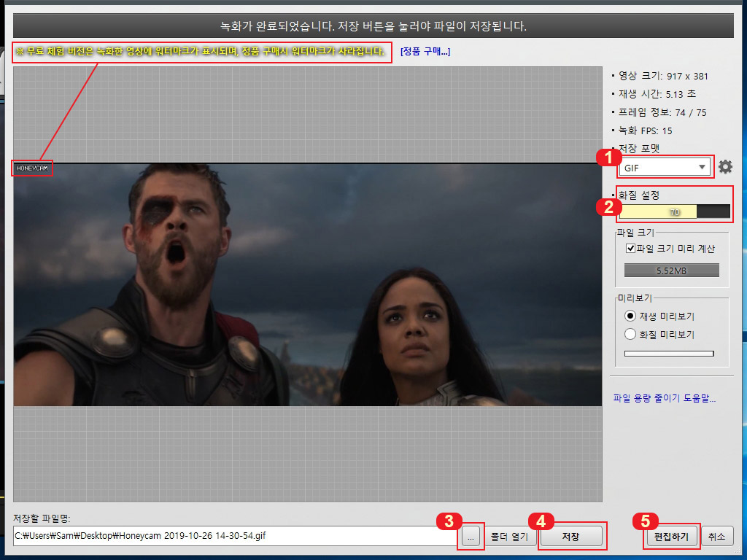Click the 영상 크기: 917 x 381 text
The height and width of the screenshot is (560, 747).
tap(662, 76)
